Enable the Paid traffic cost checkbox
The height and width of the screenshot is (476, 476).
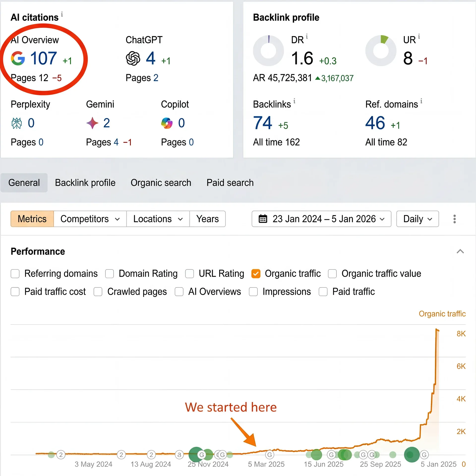[15, 292]
